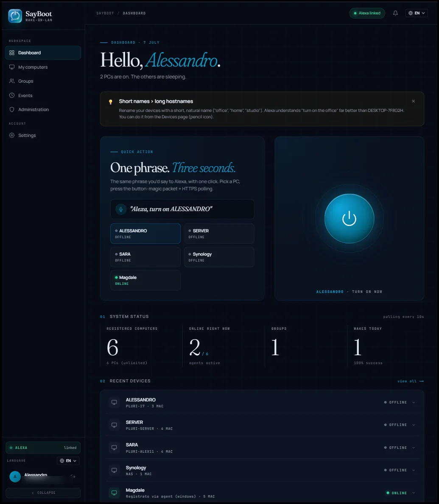Open the notifications bell
The width and height of the screenshot is (439, 504).
tap(395, 13)
